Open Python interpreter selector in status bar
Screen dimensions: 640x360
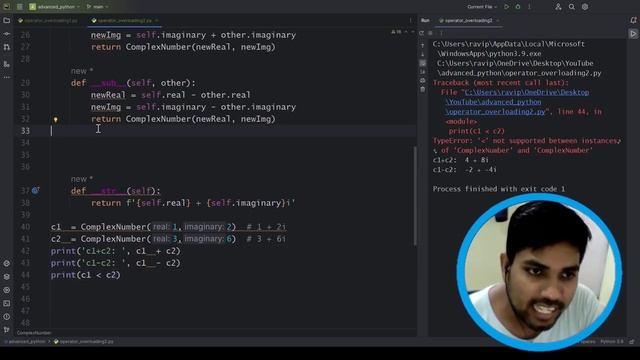pyautogui.click(x=612, y=342)
